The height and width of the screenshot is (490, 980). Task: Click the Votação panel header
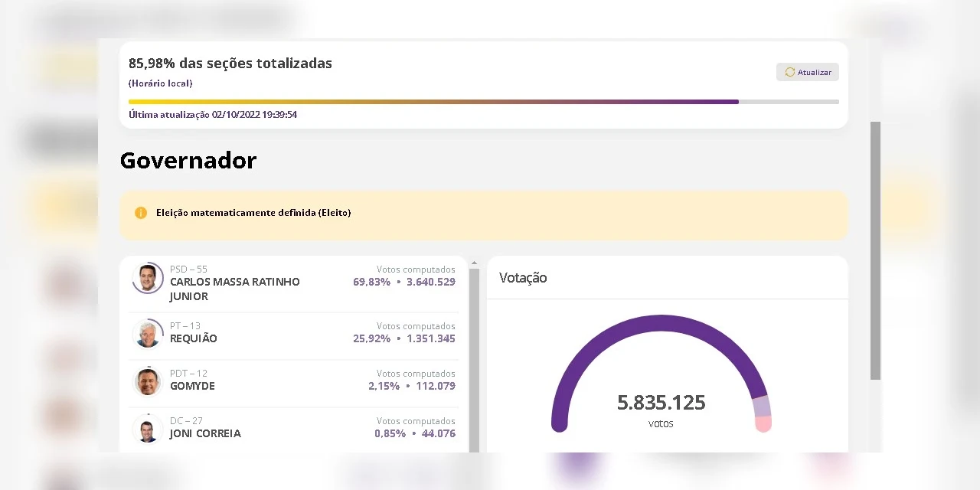coord(523,278)
